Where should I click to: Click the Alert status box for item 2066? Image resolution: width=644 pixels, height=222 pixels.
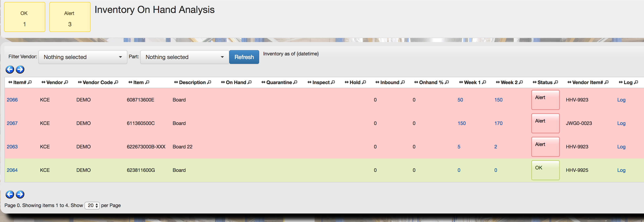click(545, 100)
